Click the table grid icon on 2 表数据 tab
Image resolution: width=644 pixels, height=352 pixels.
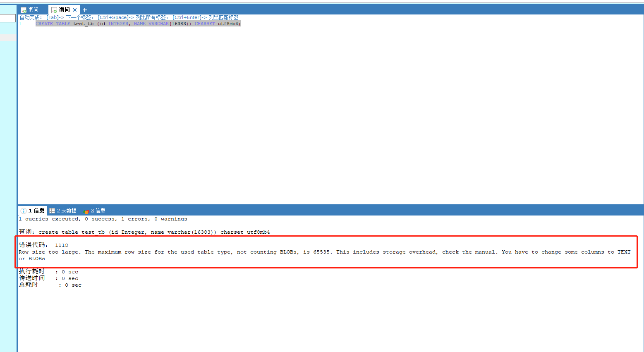52,211
